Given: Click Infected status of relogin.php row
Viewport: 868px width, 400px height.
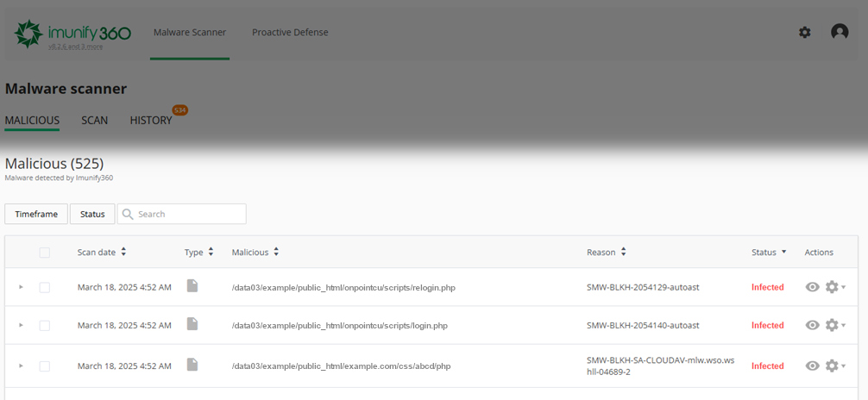Looking at the screenshot, I should 767,287.
